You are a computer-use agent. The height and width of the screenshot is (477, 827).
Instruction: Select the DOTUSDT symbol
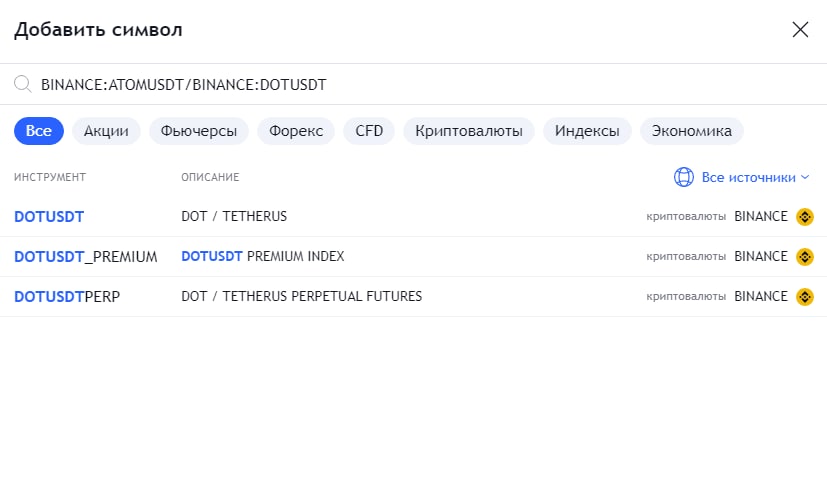click(x=49, y=217)
